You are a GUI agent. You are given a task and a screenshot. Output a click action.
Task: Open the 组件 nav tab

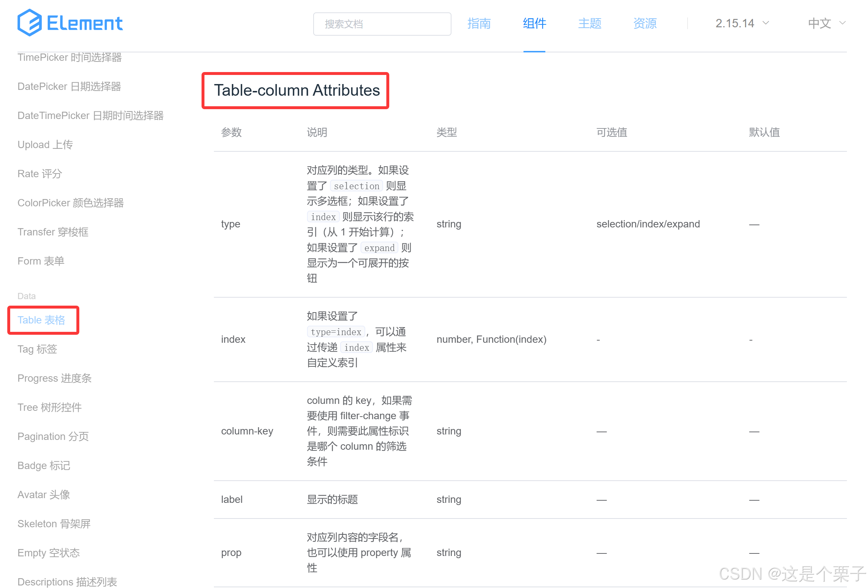pos(534,23)
